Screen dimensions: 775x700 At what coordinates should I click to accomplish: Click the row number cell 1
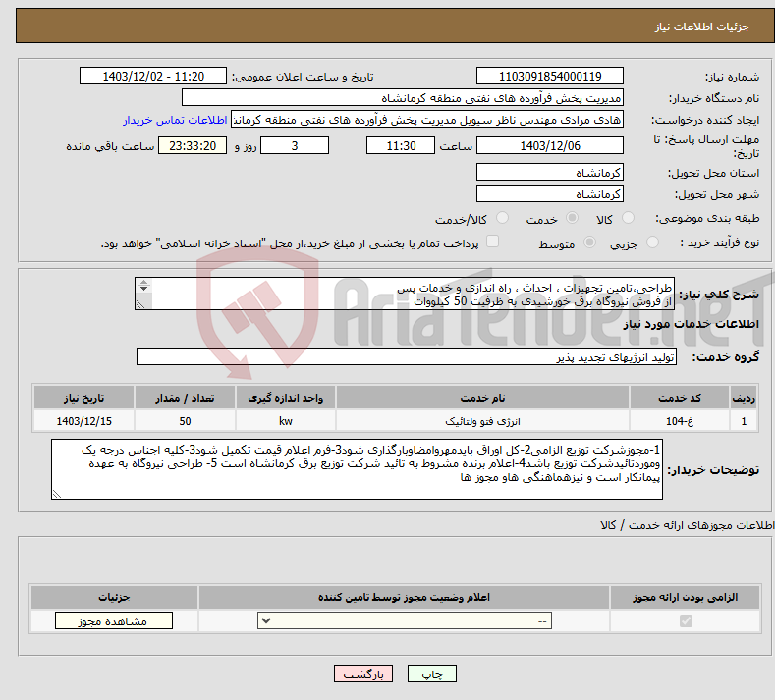pos(744,421)
